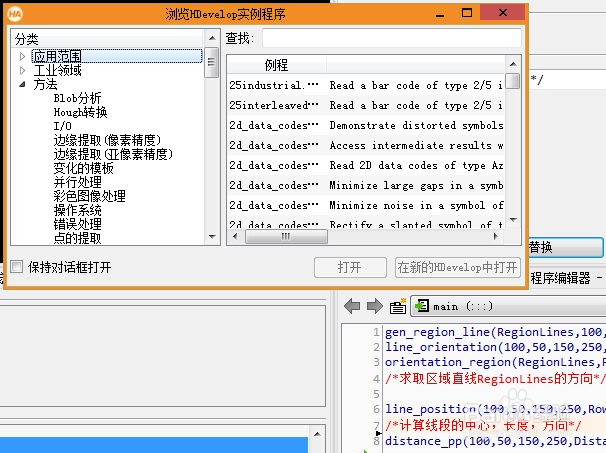Click the 分类 tree header

pyautogui.click(x=107, y=39)
